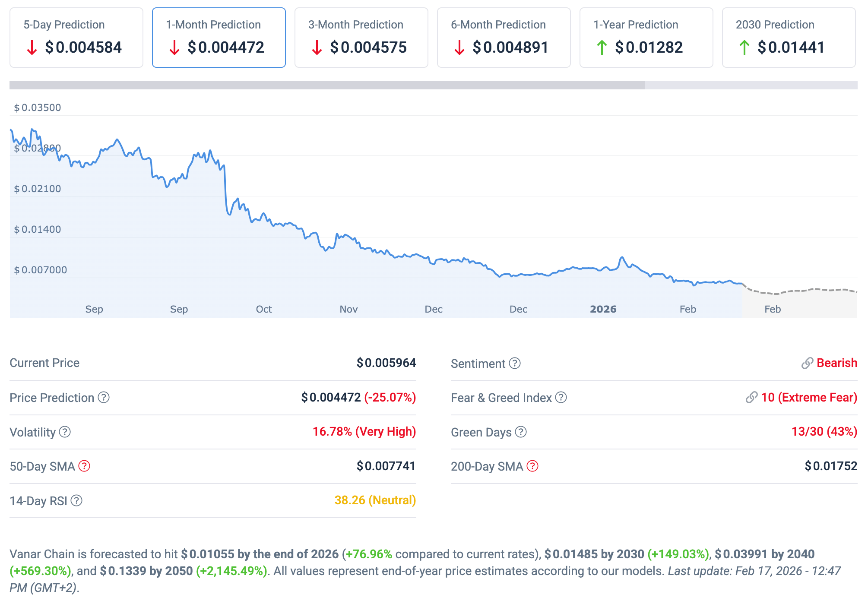
Task: Switch to 3-Month Prediction tab
Action: pyautogui.click(x=361, y=38)
